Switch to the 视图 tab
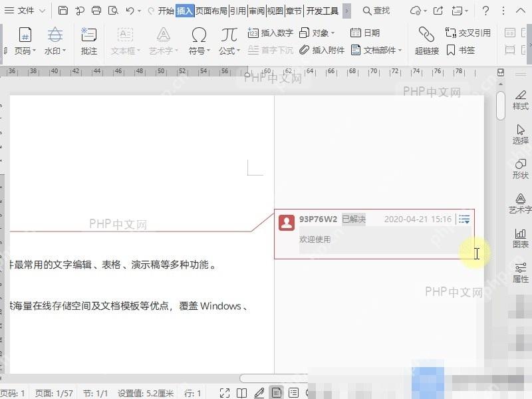Viewport: 532px width, 399px height. (x=275, y=11)
